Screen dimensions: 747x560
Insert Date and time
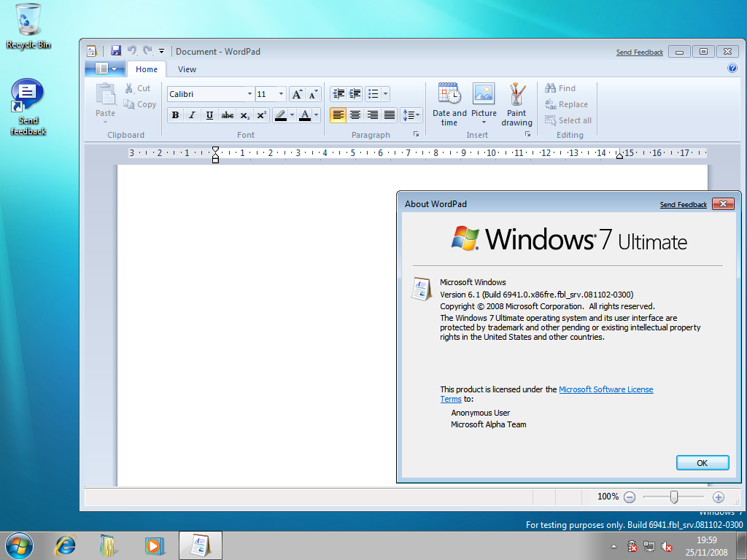pos(449,104)
